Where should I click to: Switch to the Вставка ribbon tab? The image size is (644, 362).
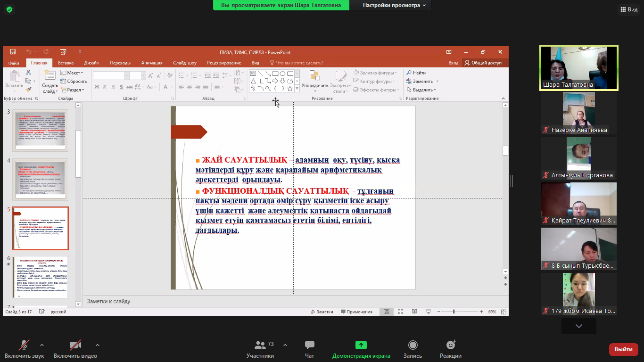point(66,63)
